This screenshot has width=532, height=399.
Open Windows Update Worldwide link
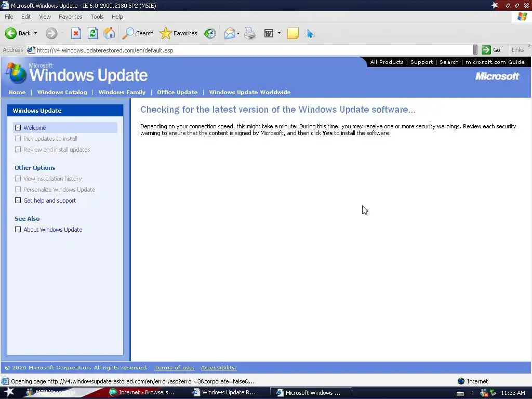coord(250,92)
